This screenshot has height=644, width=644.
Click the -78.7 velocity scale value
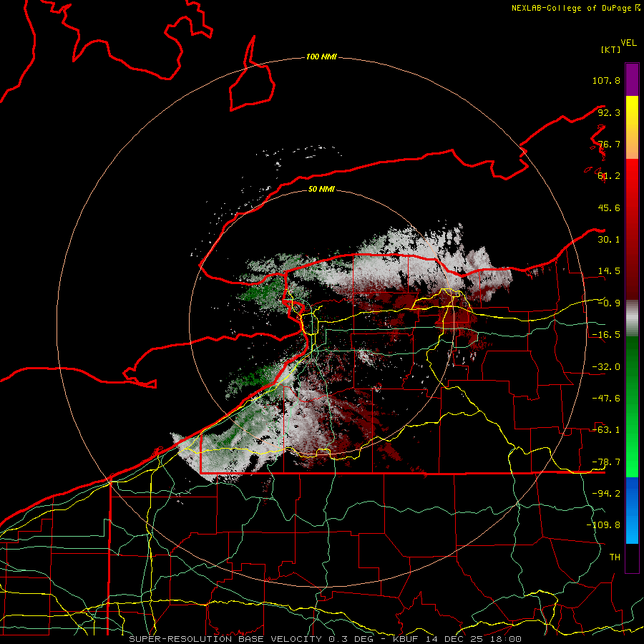point(606,462)
